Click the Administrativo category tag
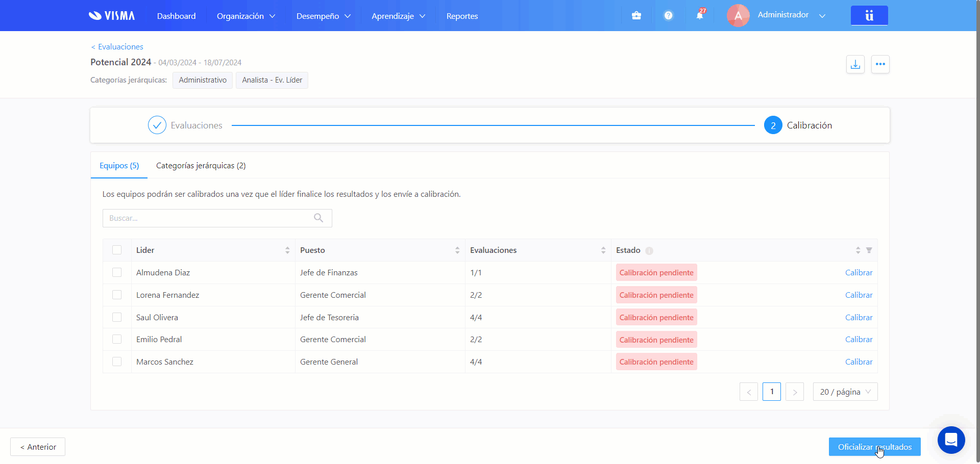The height and width of the screenshot is (464, 980). (x=203, y=80)
